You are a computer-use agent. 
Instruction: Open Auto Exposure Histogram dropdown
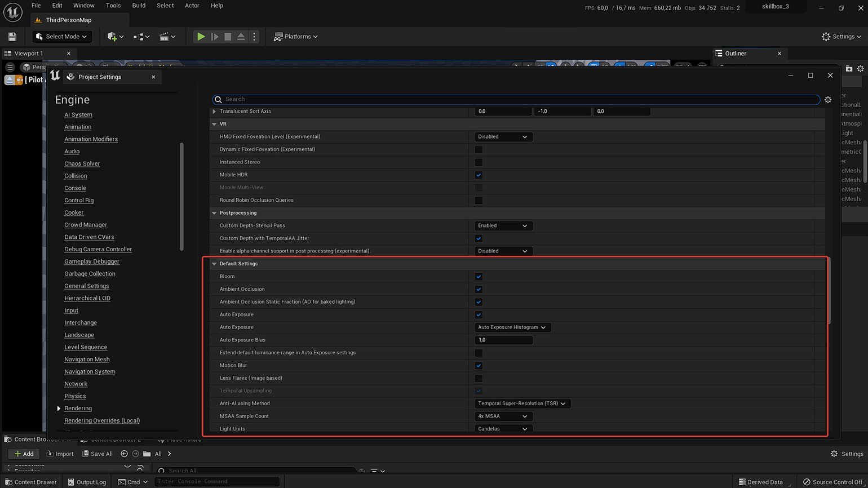(x=512, y=327)
